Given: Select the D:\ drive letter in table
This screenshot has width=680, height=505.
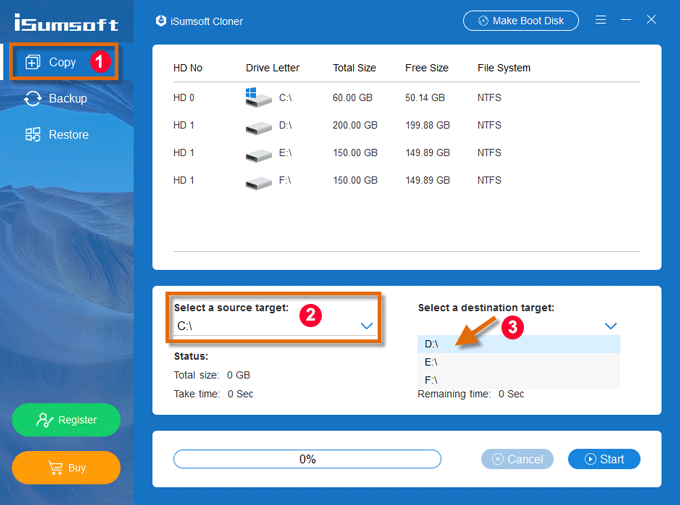Looking at the screenshot, I should click(285, 125).
